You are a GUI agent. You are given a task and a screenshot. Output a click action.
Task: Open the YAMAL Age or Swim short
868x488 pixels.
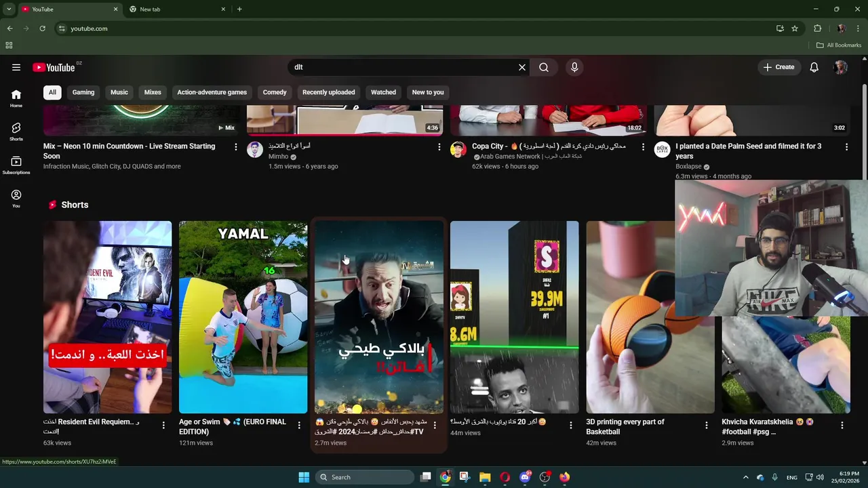click(243, 317)
